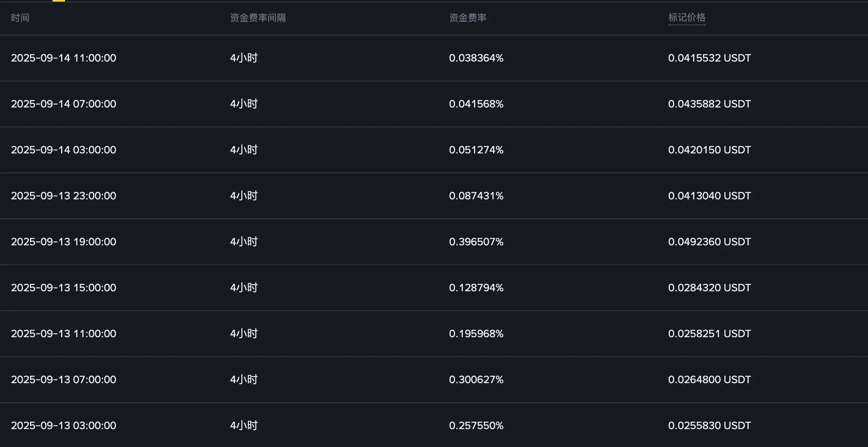
Task: Click the 时间 column header
Action: pyautogui.click(x=20, y=18)
